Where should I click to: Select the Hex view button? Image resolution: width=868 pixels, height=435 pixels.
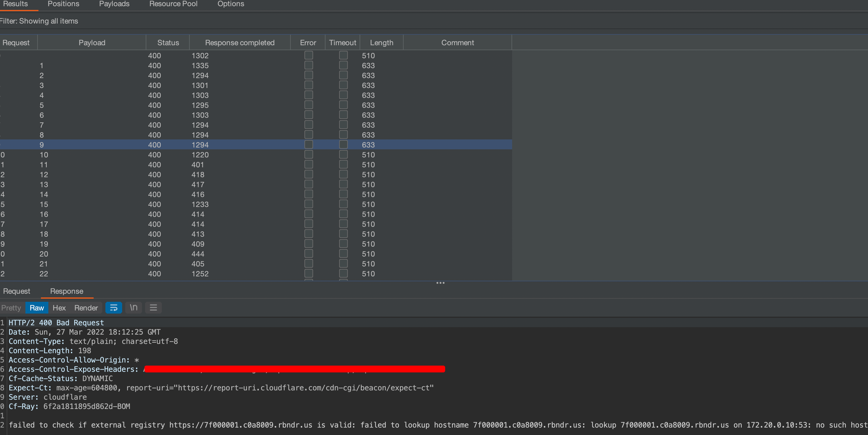pos(59,308)
